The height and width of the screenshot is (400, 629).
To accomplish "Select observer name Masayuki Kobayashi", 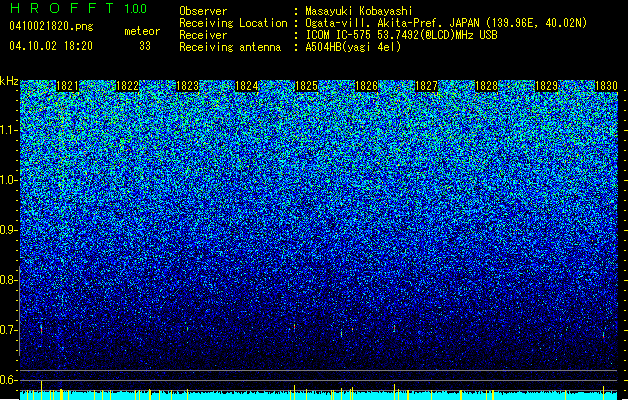I will click(359, 11).
